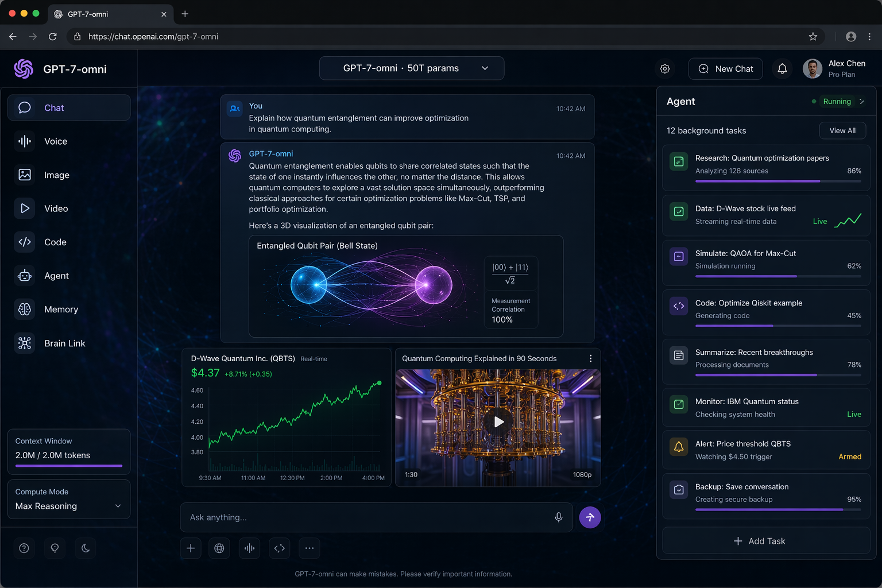
Task: Click the microphone icon in input box
Action: click(x=559, y=517)
